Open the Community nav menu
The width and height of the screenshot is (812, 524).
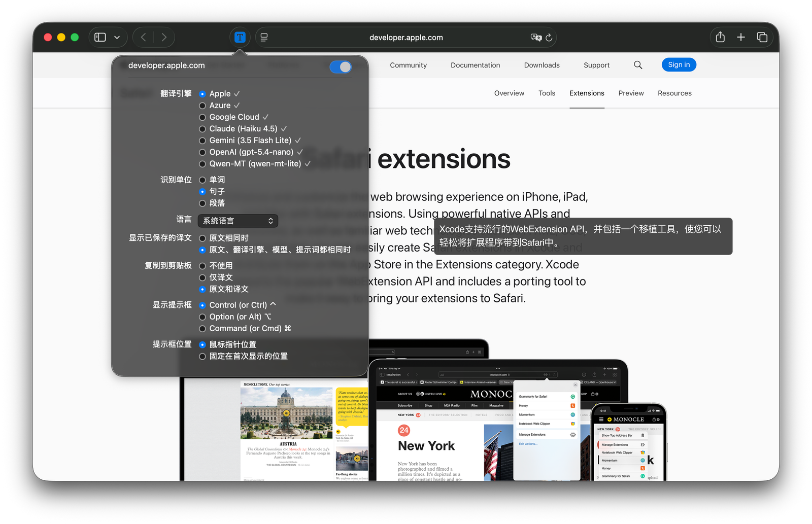click(408, 65)
